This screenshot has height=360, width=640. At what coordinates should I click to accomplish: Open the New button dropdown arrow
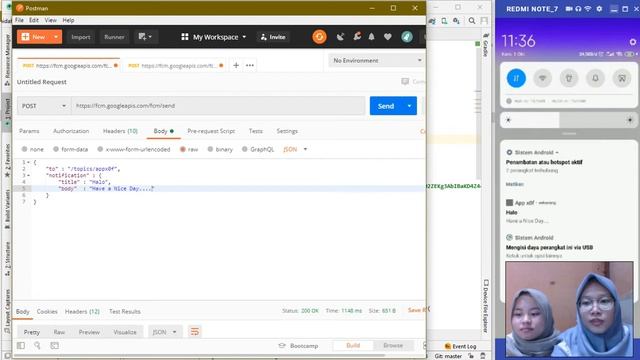(56, 37)
